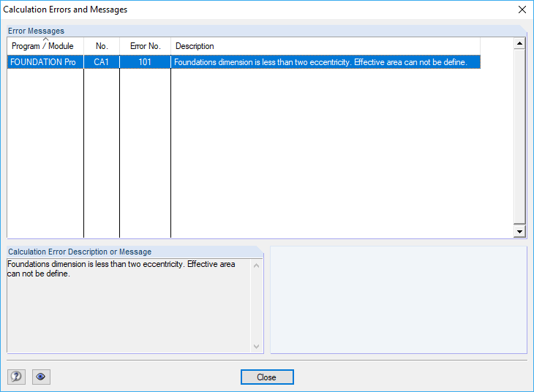Click message box scroll up arrow
Viewport: 534px width, 392px height.
(257, 265)
